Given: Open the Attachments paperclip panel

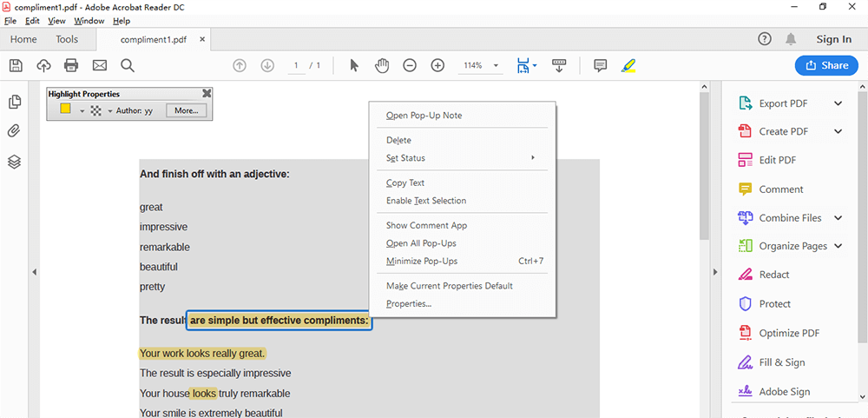Looking at the screenshot, I should pos(14,131).
